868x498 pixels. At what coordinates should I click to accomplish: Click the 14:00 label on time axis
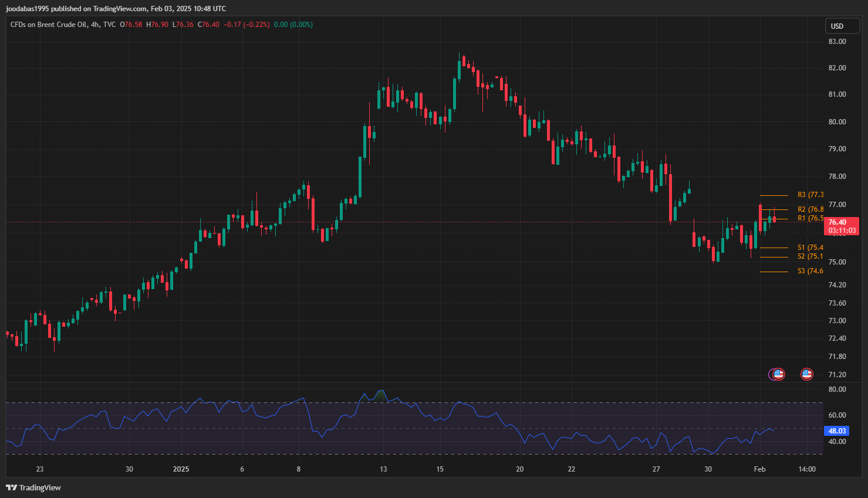click(807, 469)
